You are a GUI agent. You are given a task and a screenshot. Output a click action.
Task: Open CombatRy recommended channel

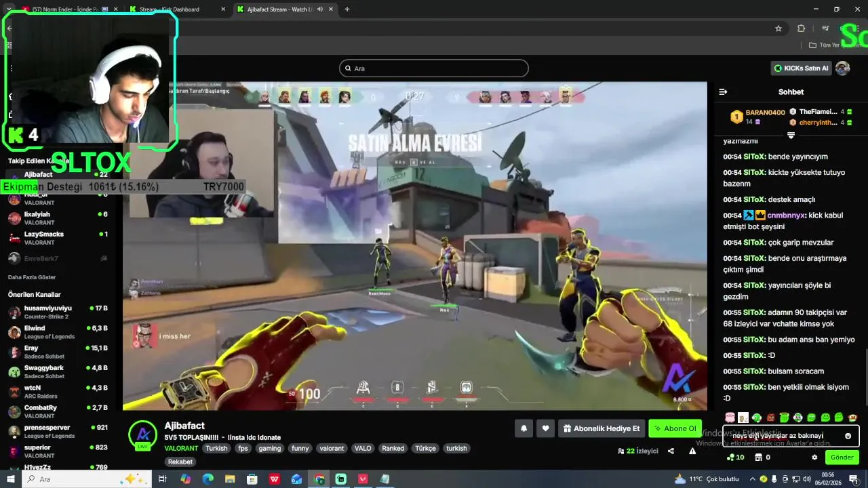[58, 411]
